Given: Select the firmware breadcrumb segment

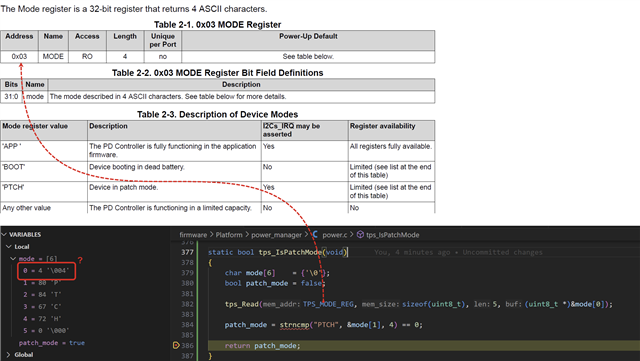Looking at the screenshot, I should coord(193,235).
